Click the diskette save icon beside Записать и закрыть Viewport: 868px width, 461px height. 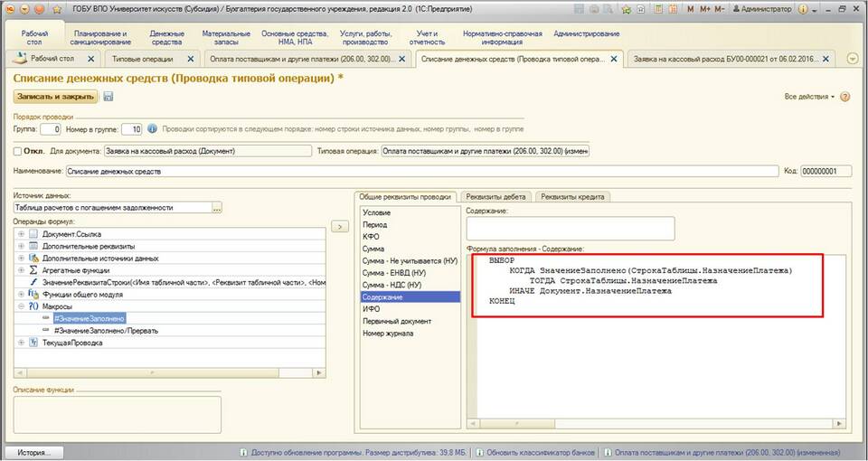pyautogui.click(x=108, y=97)
